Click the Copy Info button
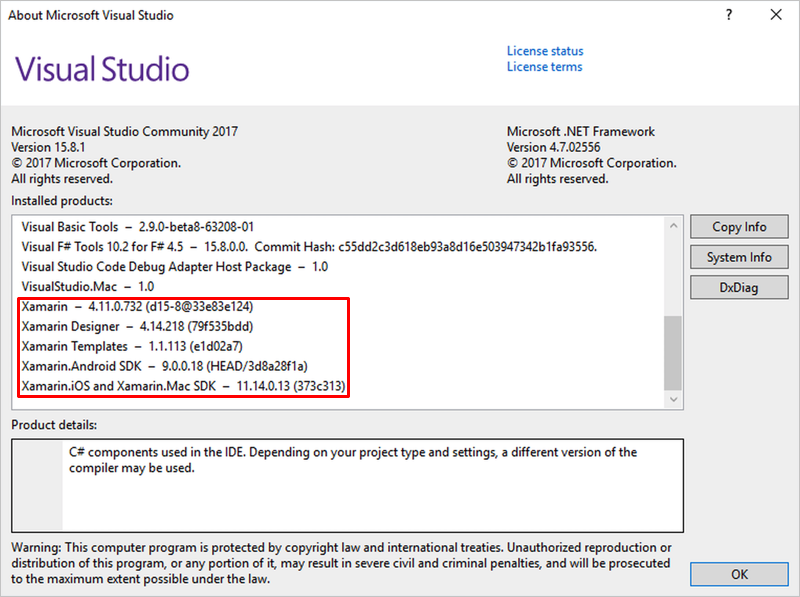800x597 pixels. pos(739,226)
